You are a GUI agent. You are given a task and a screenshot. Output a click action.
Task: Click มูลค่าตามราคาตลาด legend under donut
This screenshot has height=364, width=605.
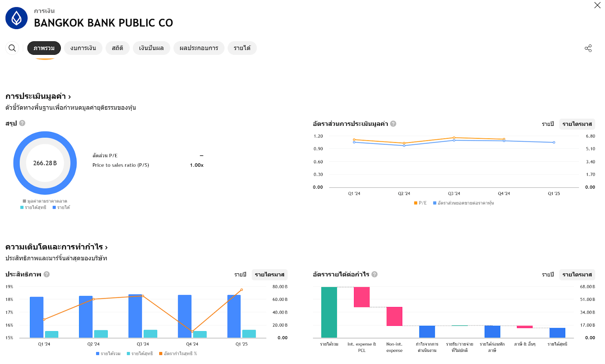click(45, 201)
